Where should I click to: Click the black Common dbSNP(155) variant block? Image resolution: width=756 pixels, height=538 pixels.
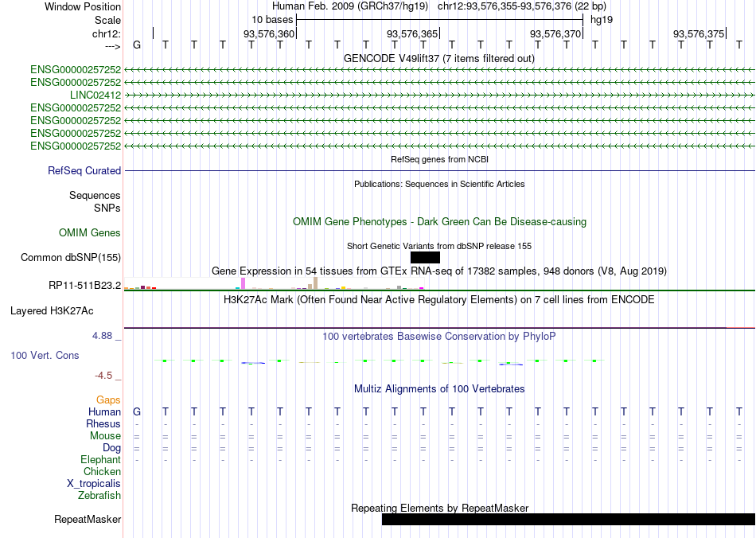pos(425,257)
